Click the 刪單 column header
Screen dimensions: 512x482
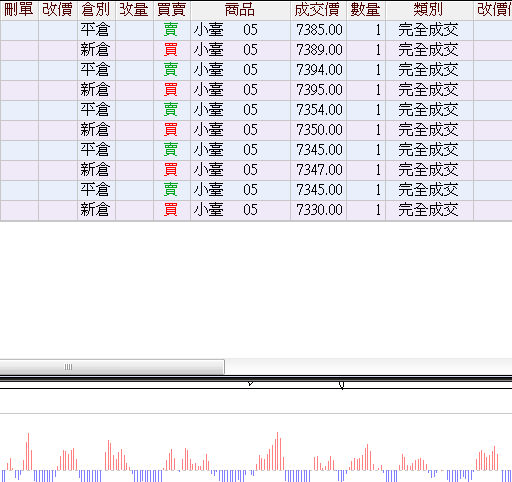pos(19,10)
